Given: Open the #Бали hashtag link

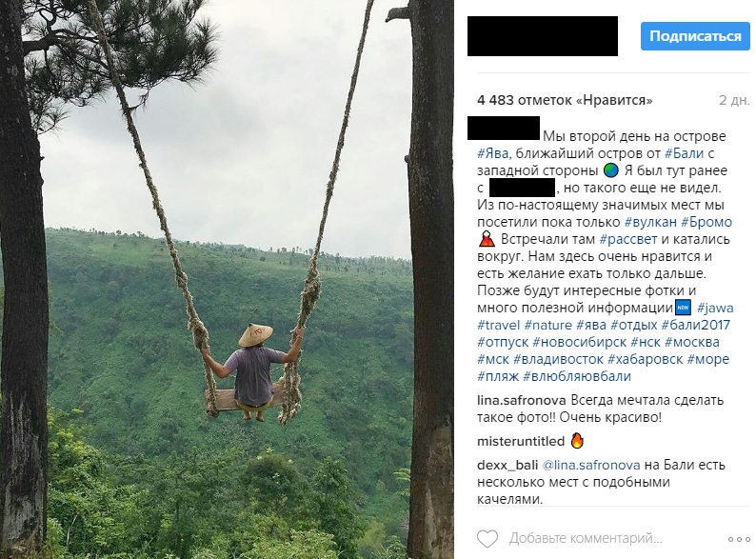Looking at the screenshot, I should 685,152.
